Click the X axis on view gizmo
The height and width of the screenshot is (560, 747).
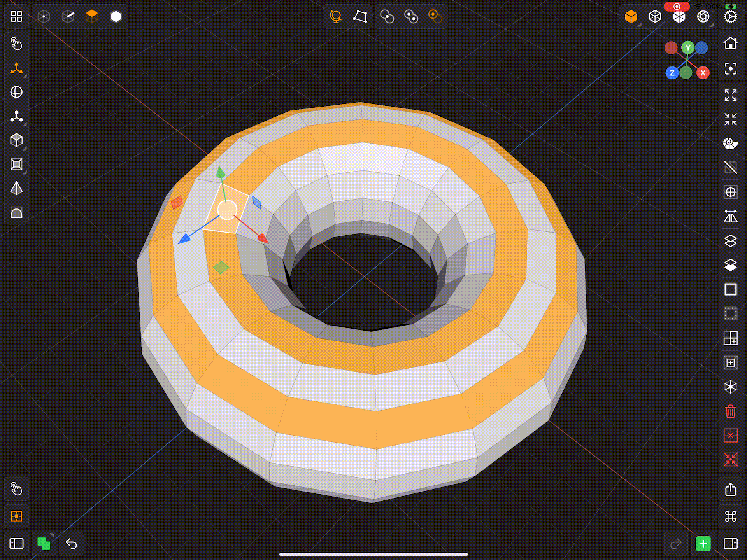pos(703,73)
